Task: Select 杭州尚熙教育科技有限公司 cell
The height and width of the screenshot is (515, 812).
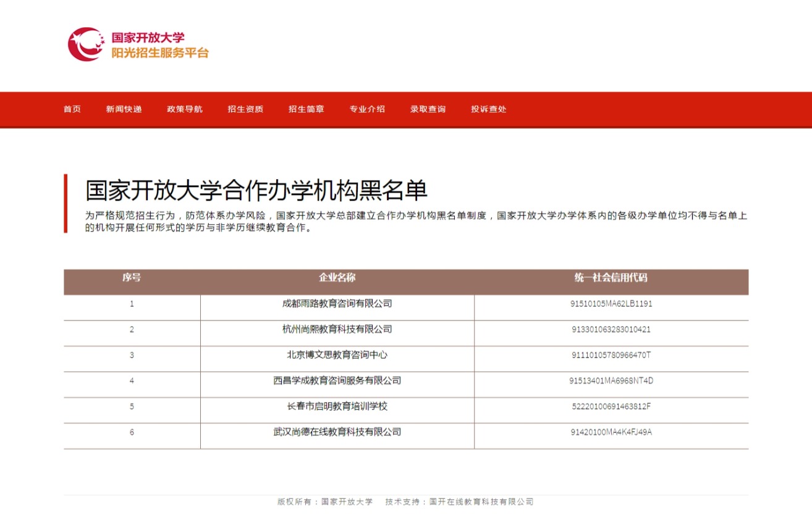Action: pyautogui.click(x=337, y=329)
